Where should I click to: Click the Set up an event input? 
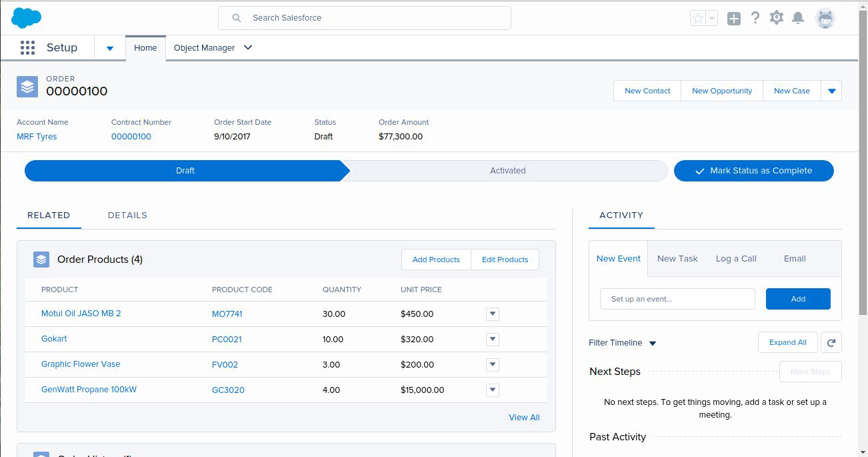click(x=677, y=299)
